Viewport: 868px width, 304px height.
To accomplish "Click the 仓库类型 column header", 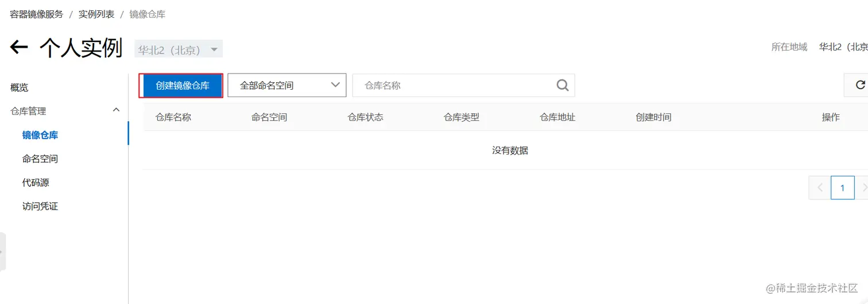I will 462,117.
